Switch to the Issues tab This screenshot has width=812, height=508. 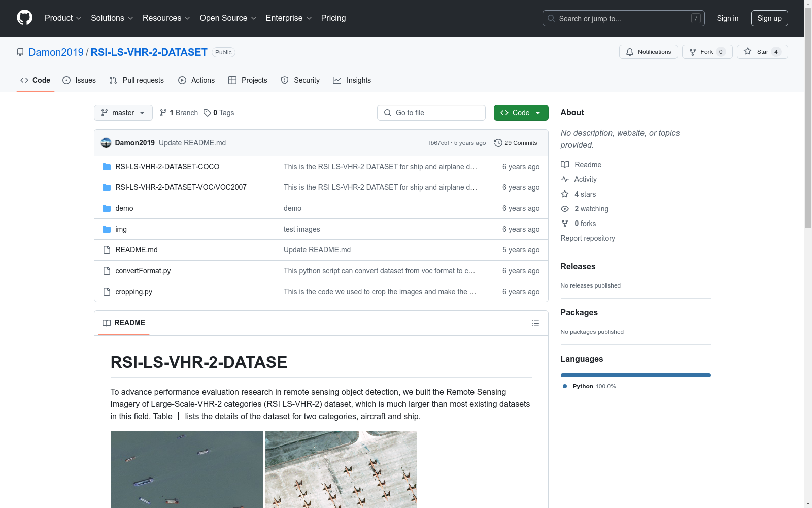coord(79,80)
